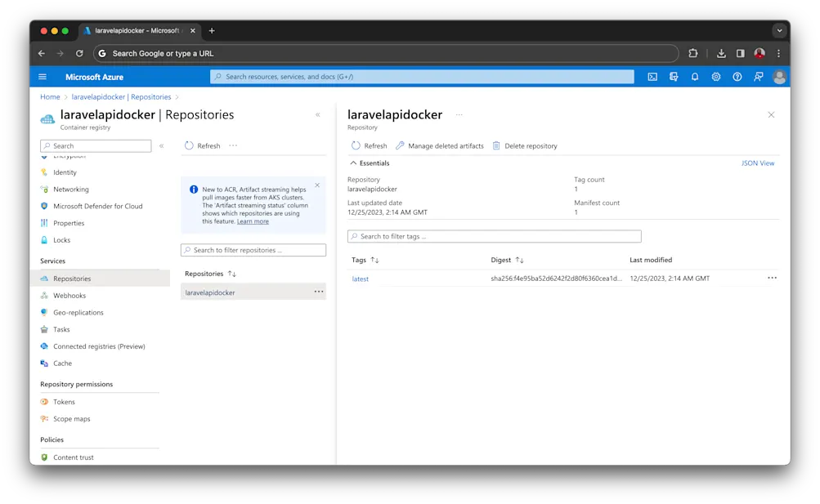
Task: Click the browser address bar
Action: [x=386, y=53]
